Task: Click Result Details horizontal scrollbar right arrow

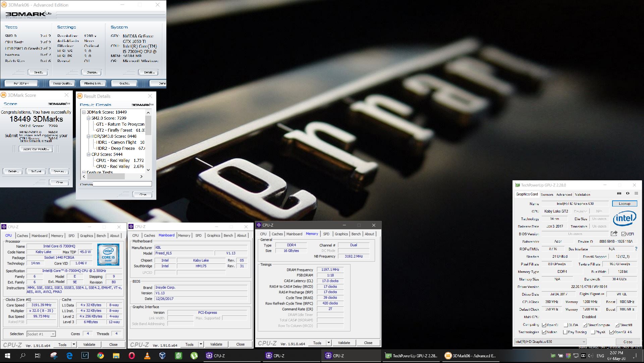Action: pos(141,176)
